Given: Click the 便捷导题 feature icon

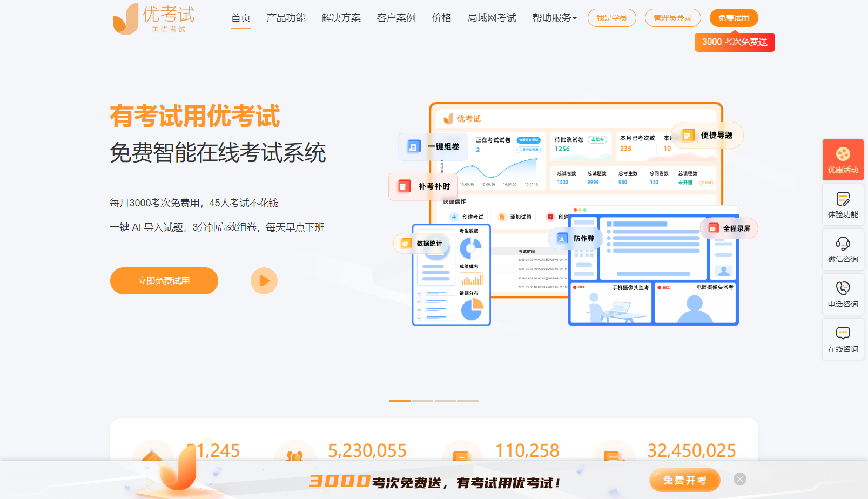Looking at the screenshot, I should coord(688,135).
